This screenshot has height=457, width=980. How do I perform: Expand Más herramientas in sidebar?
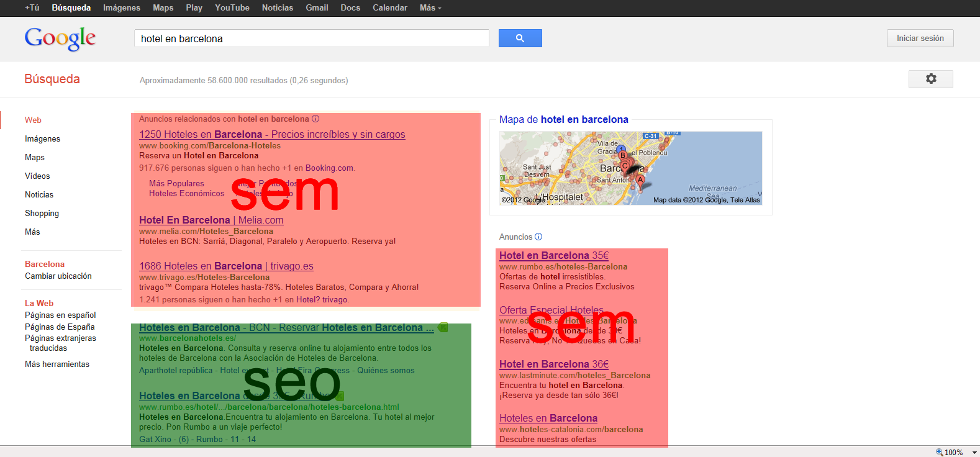pos(57,364)
